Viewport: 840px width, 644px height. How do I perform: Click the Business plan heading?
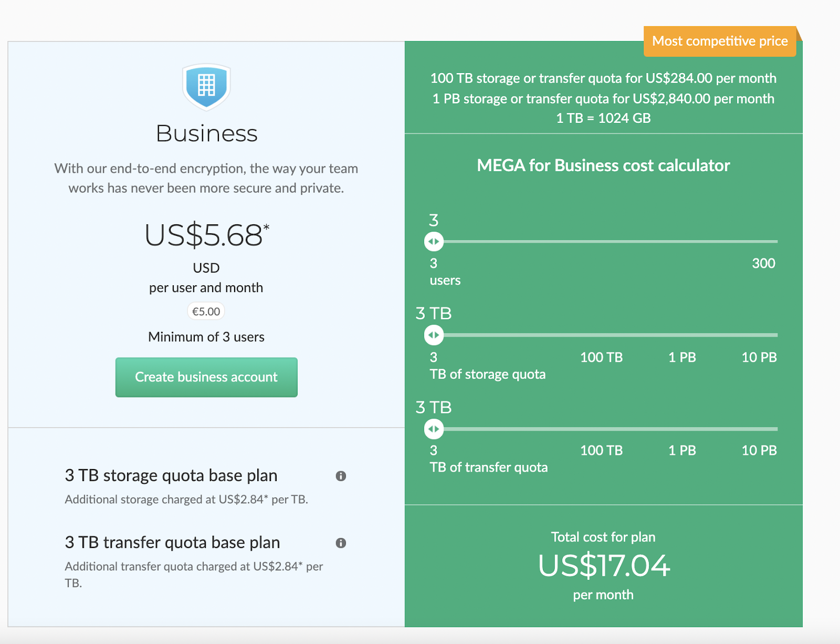[x=206, y=133]
